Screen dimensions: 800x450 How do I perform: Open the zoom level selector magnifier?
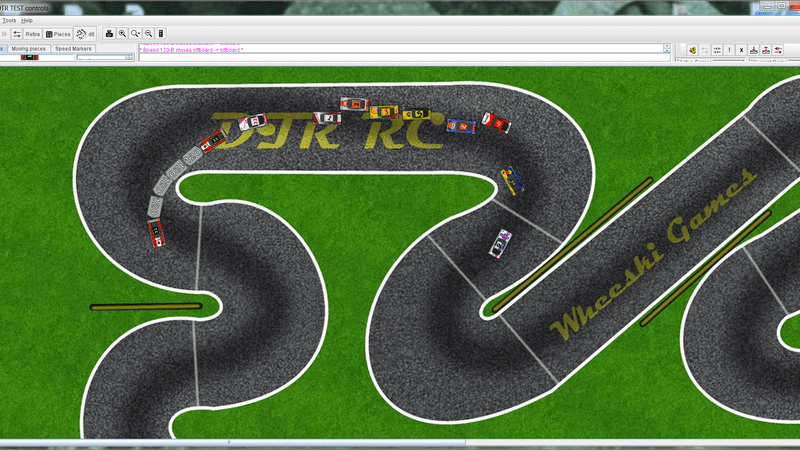135,34
